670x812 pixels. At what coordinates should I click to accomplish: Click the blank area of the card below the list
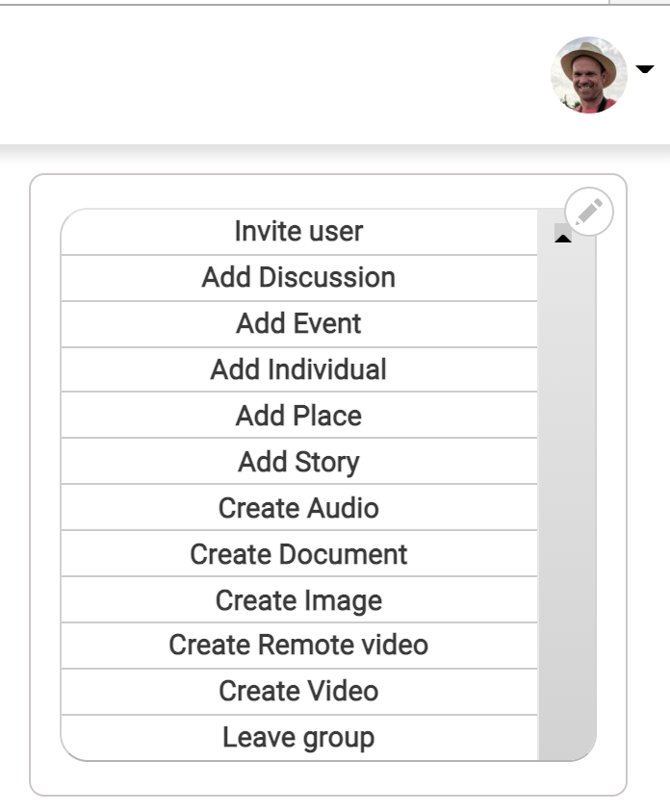pos(328,778)
